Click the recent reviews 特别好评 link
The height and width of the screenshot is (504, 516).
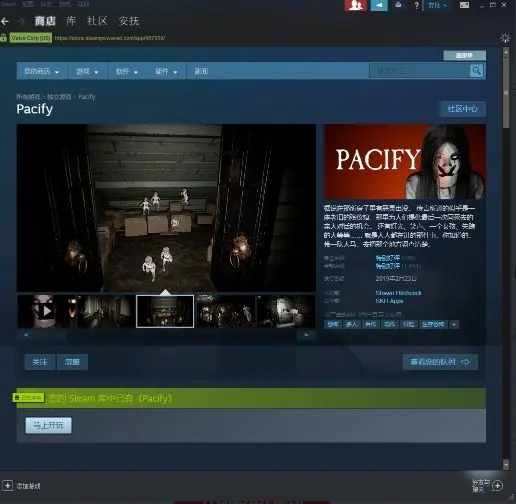388,258
